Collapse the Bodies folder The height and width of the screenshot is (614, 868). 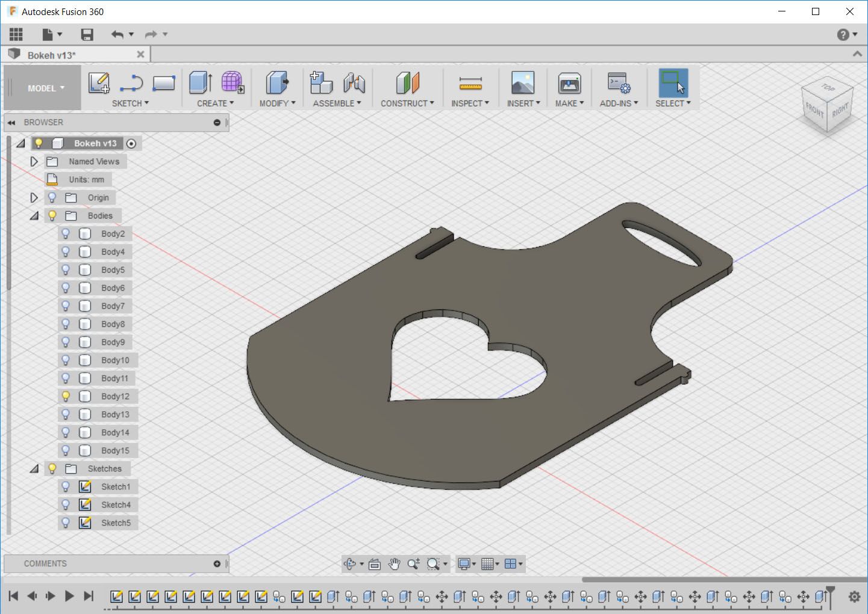pos(34,216)
